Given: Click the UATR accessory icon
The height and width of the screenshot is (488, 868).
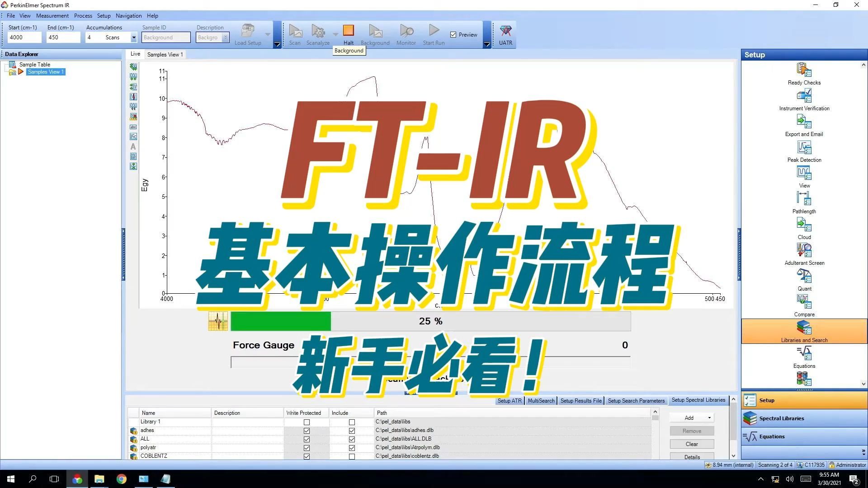Looking at the screenshot, I should pyautogui.click(x=505, y=34).
